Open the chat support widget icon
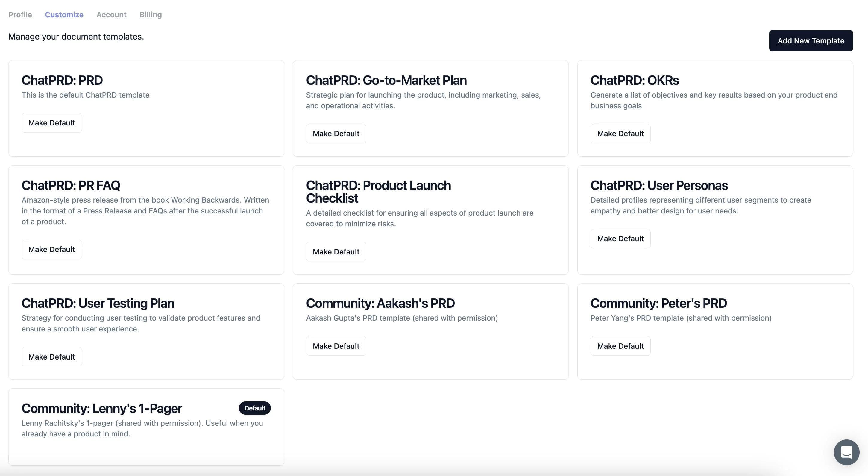The width and height of the screenshot is (868, 476). click(846, 452)
